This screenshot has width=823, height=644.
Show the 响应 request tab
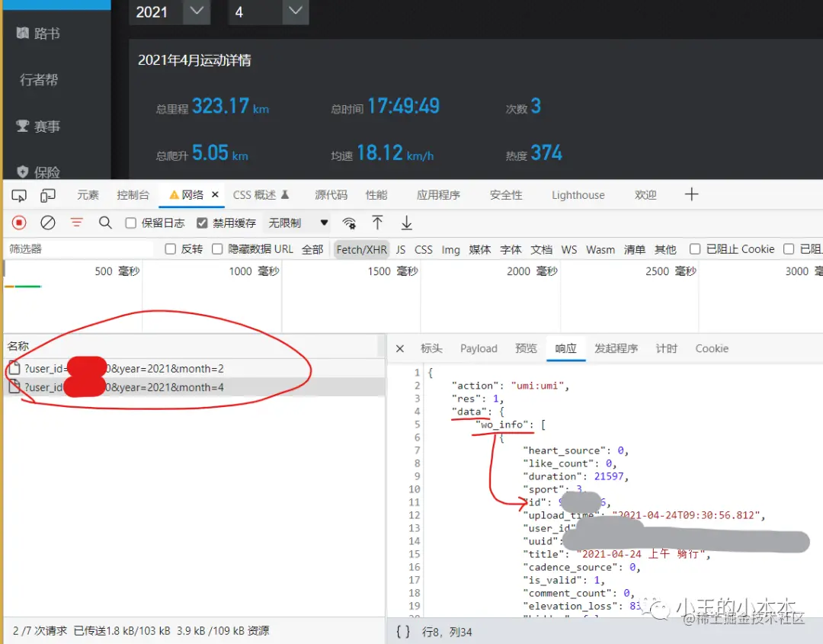click(x=565, y=348)
